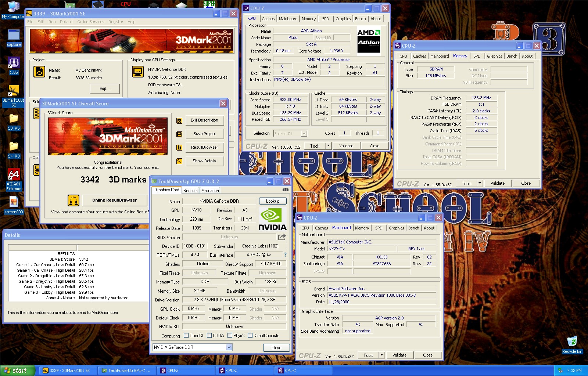Click the Driver Version field in GPU-Z
This screenshot has width=588, height=376.
click(x=234, y=300)
